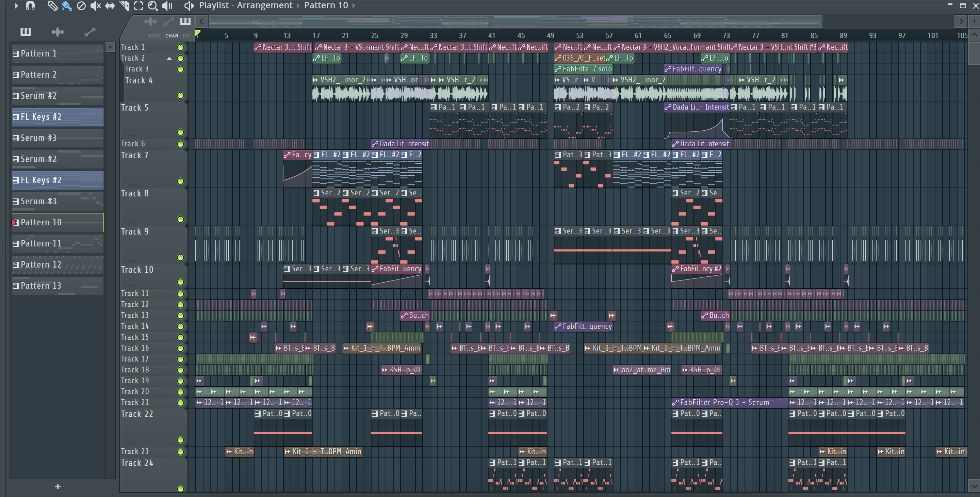
Task: Select Pattern 13 in the picker
Action: [58, 286]
